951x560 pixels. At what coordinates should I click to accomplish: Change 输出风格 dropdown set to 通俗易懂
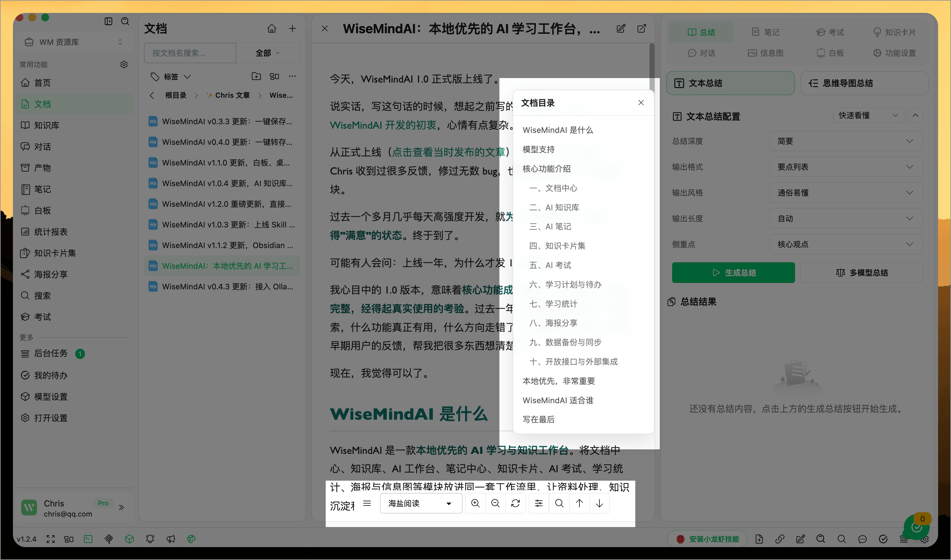(846, 193)
